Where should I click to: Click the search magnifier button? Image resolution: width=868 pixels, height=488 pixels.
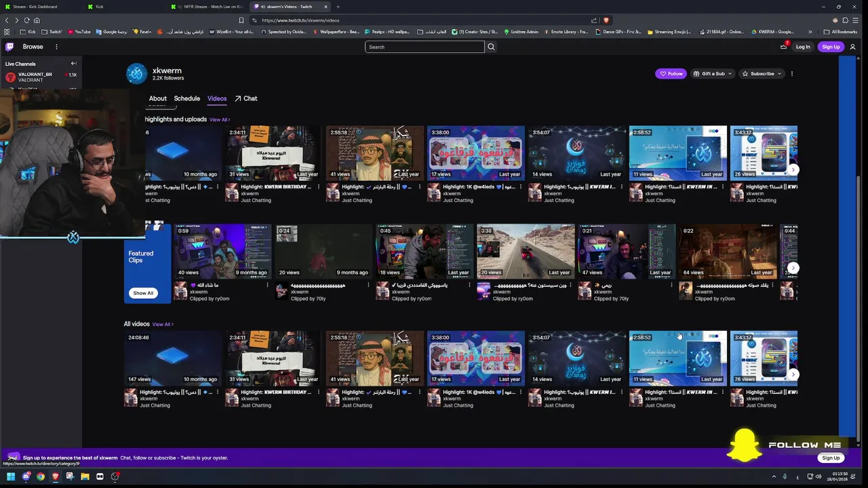click(x=491, y=47)
